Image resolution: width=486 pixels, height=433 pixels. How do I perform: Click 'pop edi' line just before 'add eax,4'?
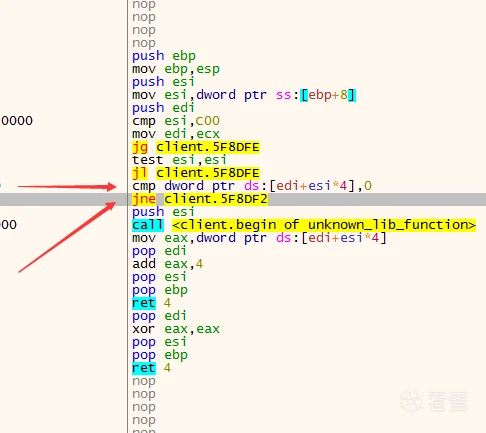click(x=159, y=251)
